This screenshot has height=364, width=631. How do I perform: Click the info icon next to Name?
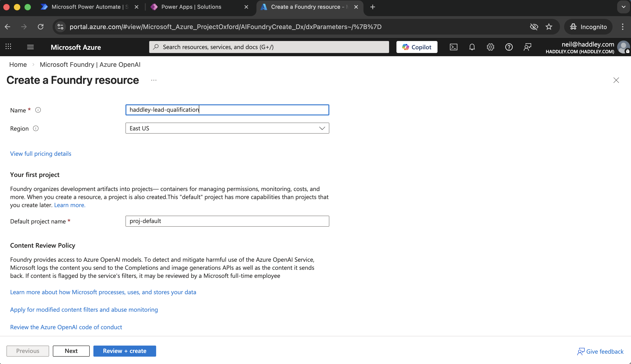tap(38, 110)
